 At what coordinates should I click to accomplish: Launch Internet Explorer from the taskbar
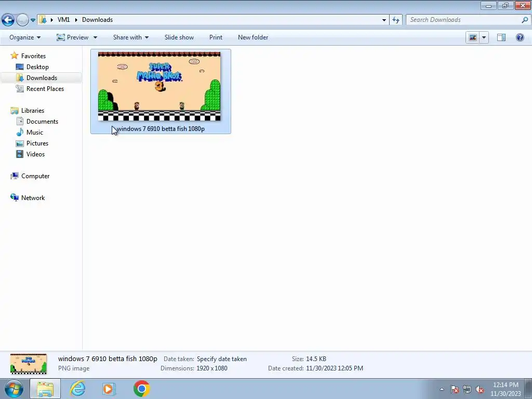[78, 389]
